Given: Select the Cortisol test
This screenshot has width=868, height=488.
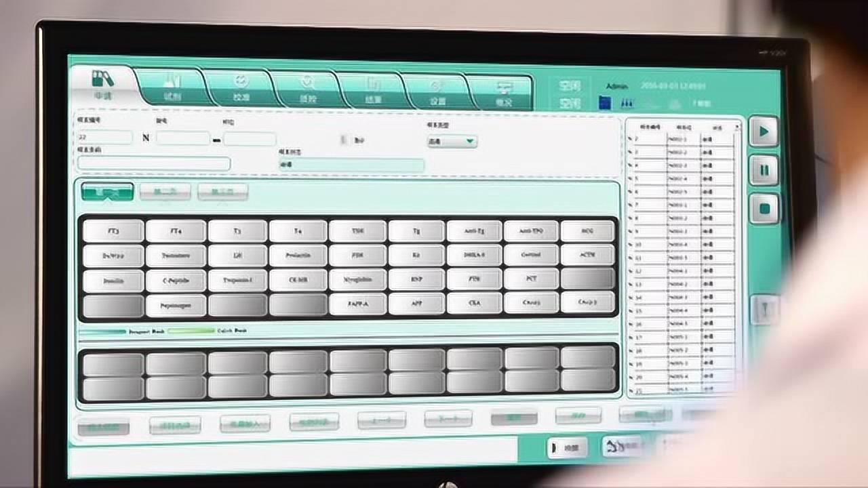Looking at the screenshot, I should (x=532, y=255).
